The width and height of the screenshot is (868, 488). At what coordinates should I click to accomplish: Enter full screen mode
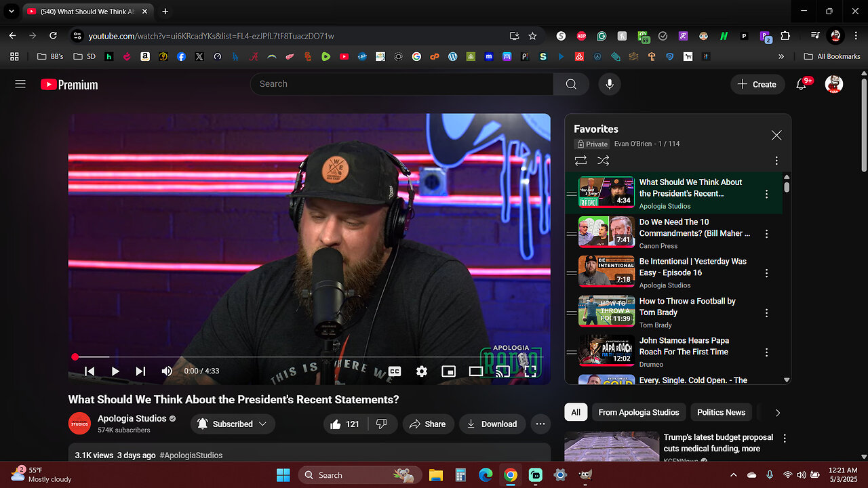(x=530, y=371)
